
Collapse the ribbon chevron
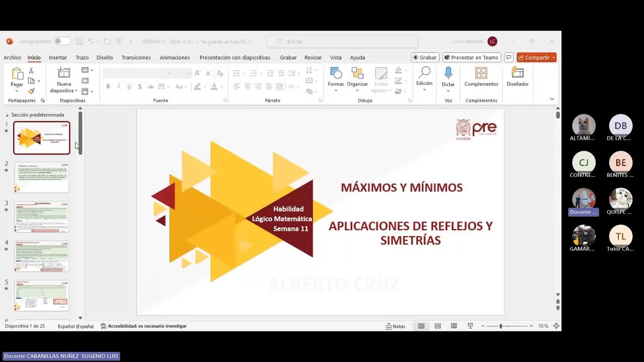coord(552,99)
